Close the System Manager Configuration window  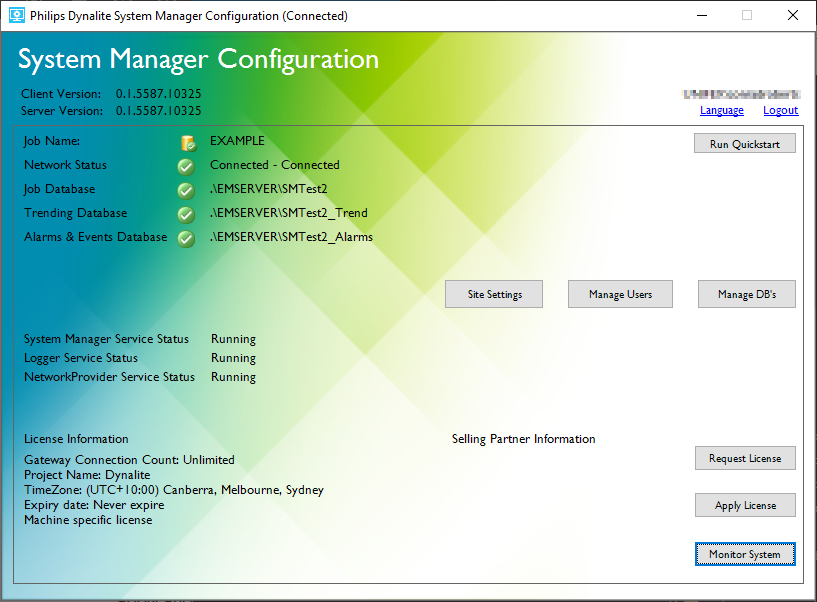(x=792, y=16)
